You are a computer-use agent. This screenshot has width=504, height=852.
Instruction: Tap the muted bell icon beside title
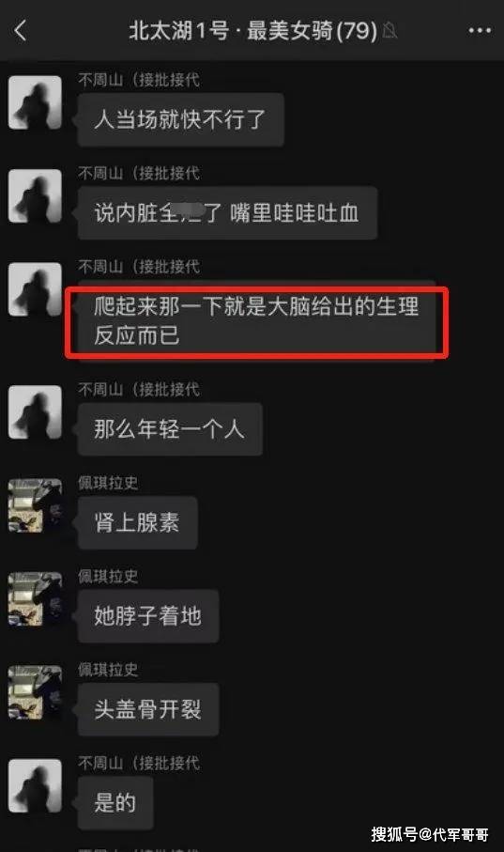point(389,30)
